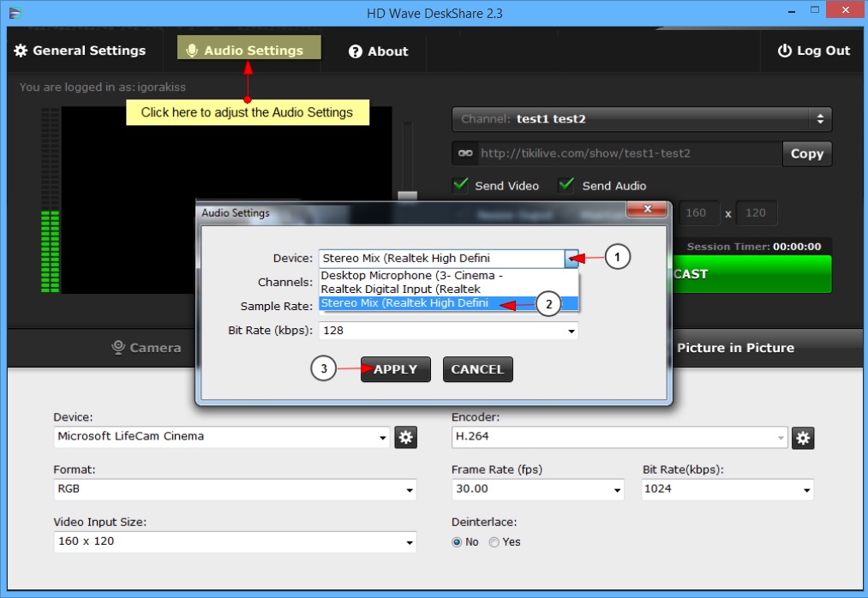Close the Audio Settings dialog
Viewport: 868px width, 598px height.
pyautogui.click(x=647, y=209)
